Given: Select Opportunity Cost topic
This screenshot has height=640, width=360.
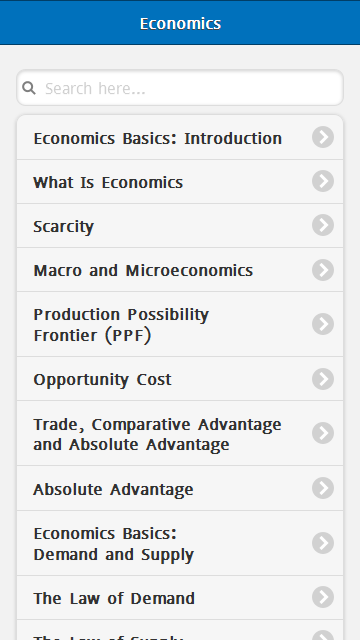Looking at the screenshot, I should (180, 379).
